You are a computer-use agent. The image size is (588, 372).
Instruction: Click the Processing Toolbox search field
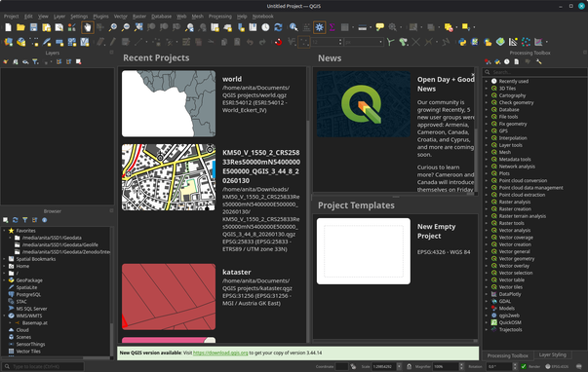tap(535, 72)
